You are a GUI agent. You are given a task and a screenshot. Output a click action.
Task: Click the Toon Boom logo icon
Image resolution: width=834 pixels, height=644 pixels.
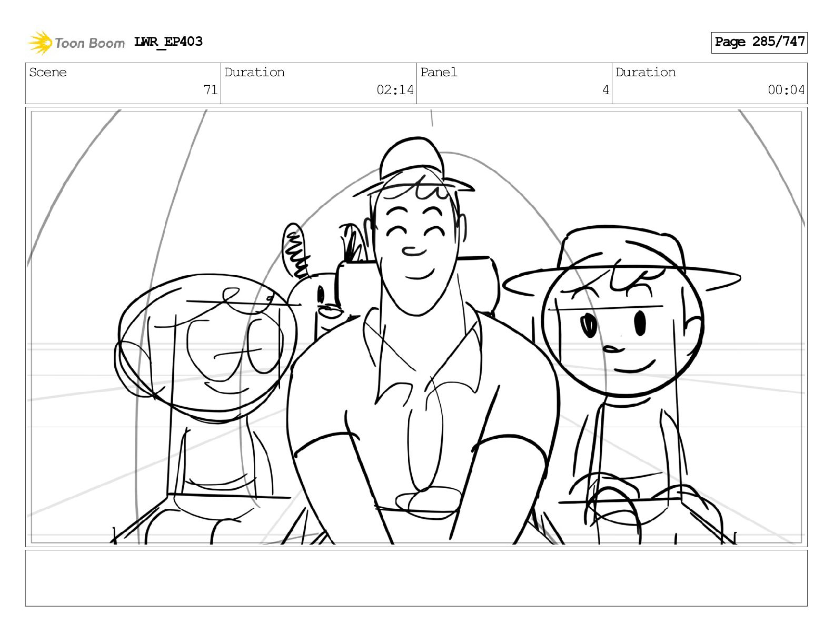coord(39,43)
